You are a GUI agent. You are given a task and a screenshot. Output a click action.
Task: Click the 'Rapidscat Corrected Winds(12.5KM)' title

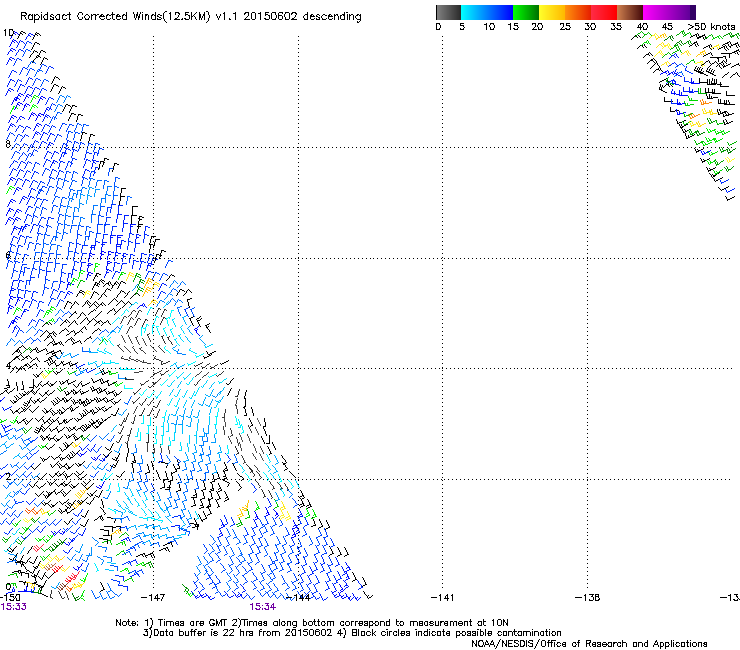point(115,17)
